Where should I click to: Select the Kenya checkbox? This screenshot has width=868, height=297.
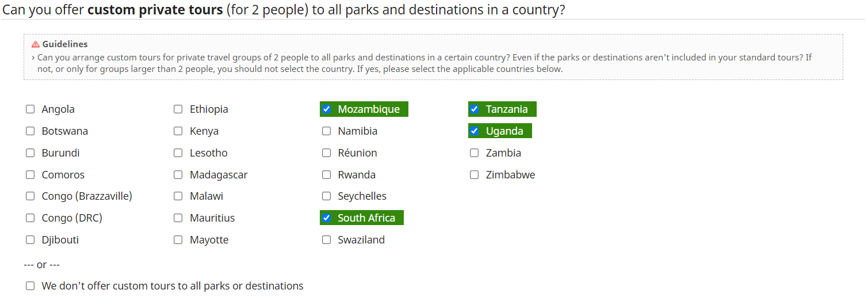click(x=178, y=131)
